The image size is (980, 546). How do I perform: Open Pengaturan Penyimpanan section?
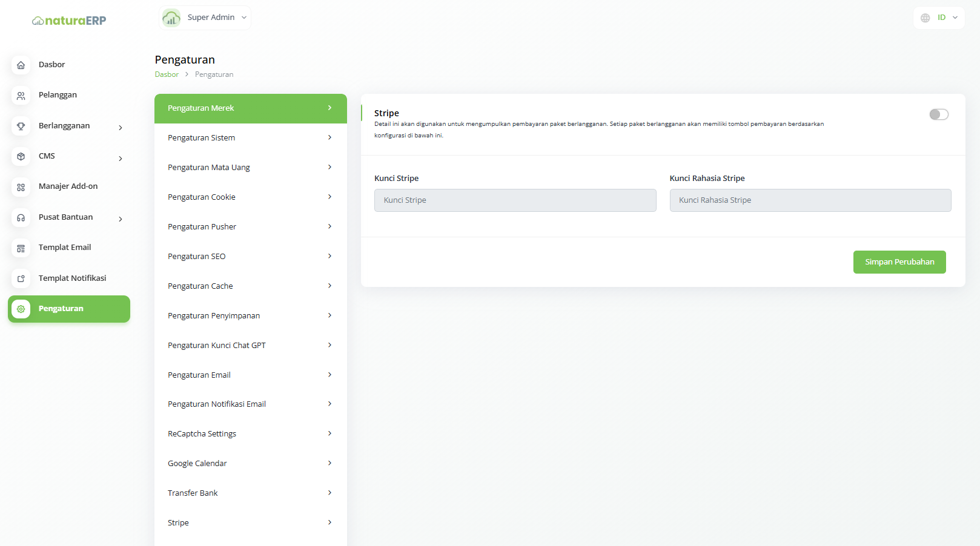click(251, 316)
